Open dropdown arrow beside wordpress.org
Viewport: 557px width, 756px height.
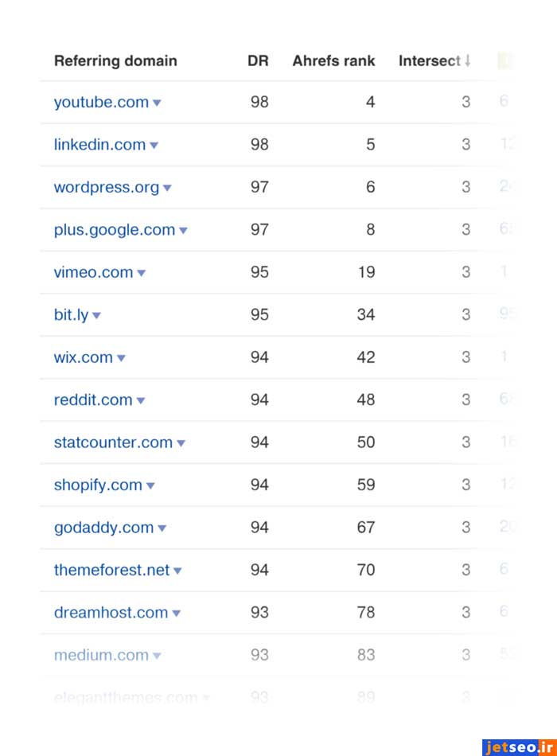coord(167,189)
